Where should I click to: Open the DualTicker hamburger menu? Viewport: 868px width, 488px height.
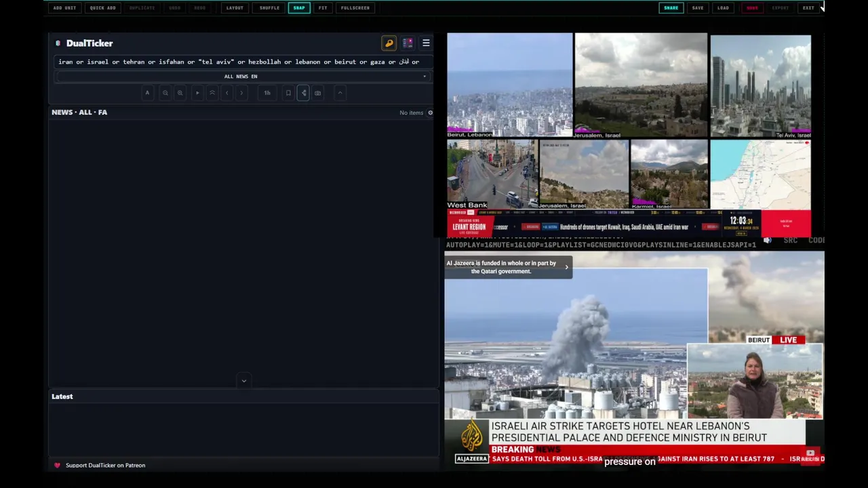tap(426, 43)
